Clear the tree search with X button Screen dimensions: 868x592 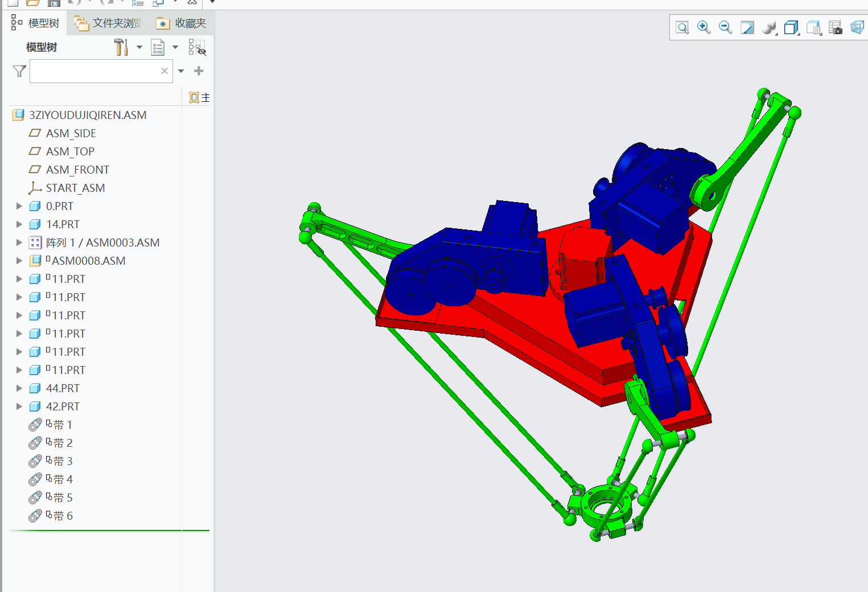click(164, 71)
